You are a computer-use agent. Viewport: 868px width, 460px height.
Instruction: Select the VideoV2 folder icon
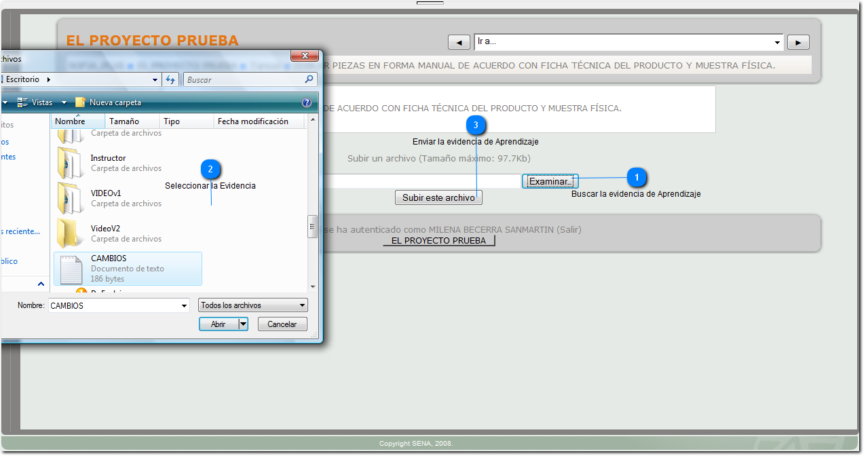pyautogui.click(x=71, y=233)
